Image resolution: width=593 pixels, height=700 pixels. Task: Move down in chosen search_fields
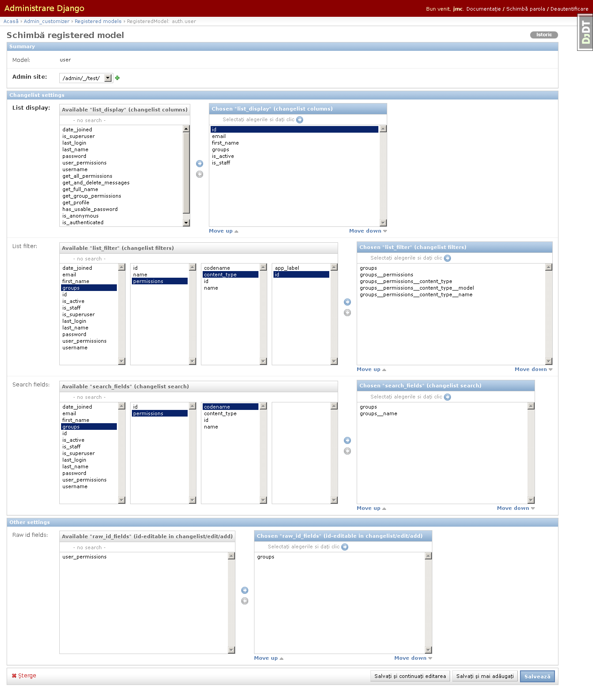(x=516, y=508)
